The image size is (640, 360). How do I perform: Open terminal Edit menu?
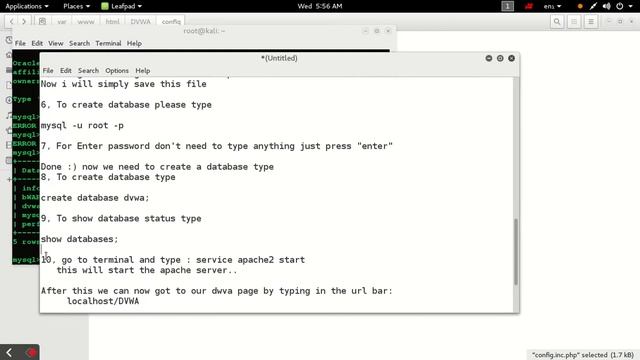pyautogui.click(x=37, y=43)
